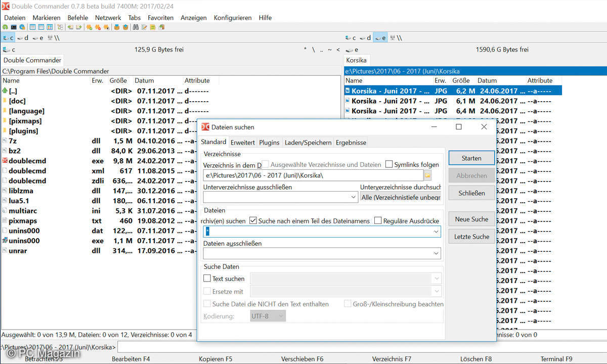Check the Text suchen checkbox
607x364 pixels.
207,279
